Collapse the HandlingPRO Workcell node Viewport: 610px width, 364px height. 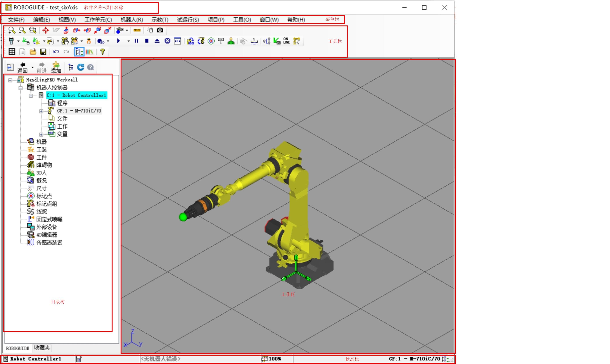(10, 80)
